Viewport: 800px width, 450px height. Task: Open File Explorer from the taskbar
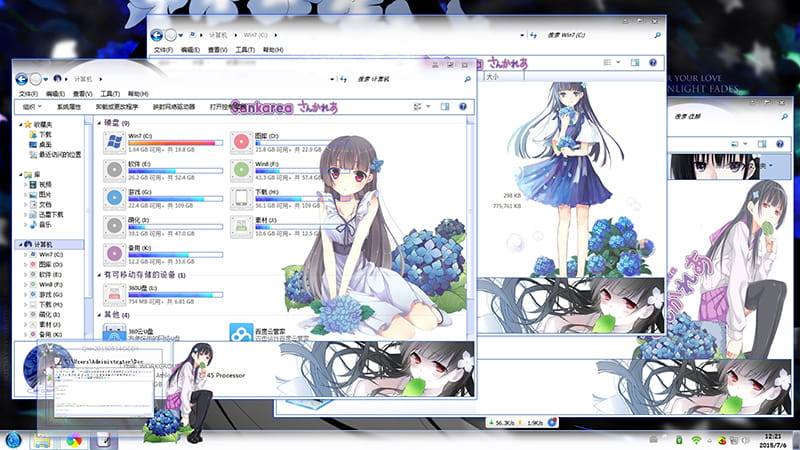click(x=42, y=440)
